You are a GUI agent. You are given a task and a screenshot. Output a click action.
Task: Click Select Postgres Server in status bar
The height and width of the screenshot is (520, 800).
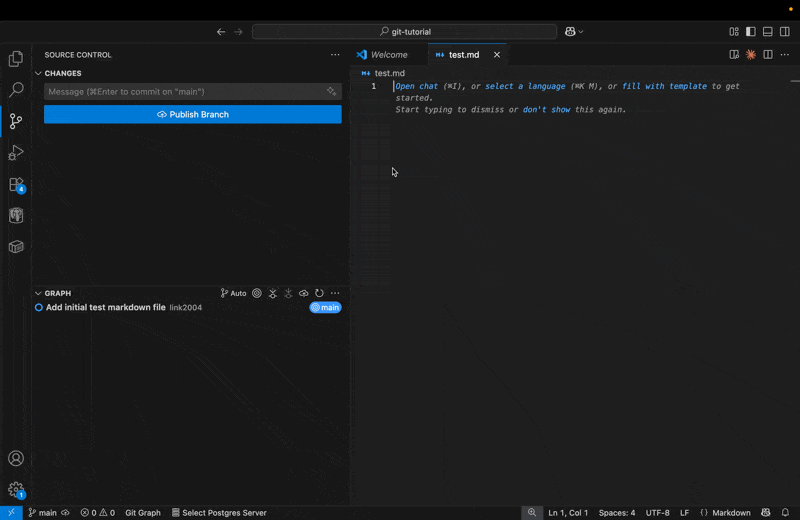point(219,513)
